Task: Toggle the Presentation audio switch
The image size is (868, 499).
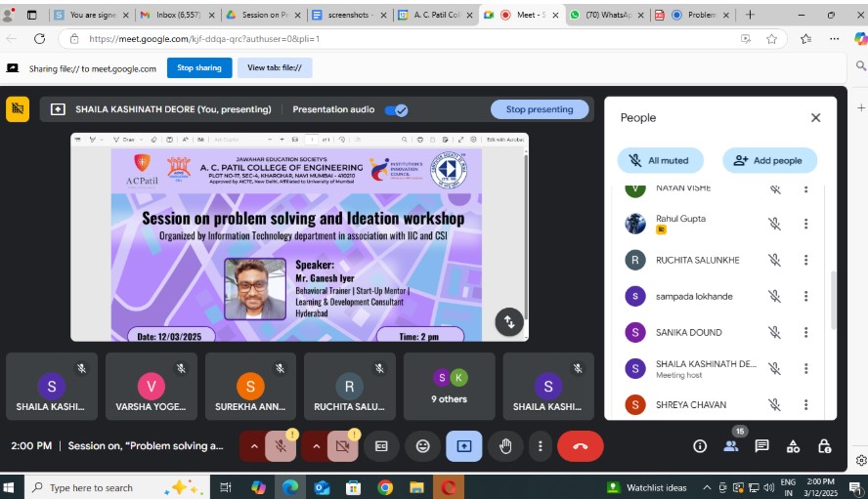Action: (397, 110)
